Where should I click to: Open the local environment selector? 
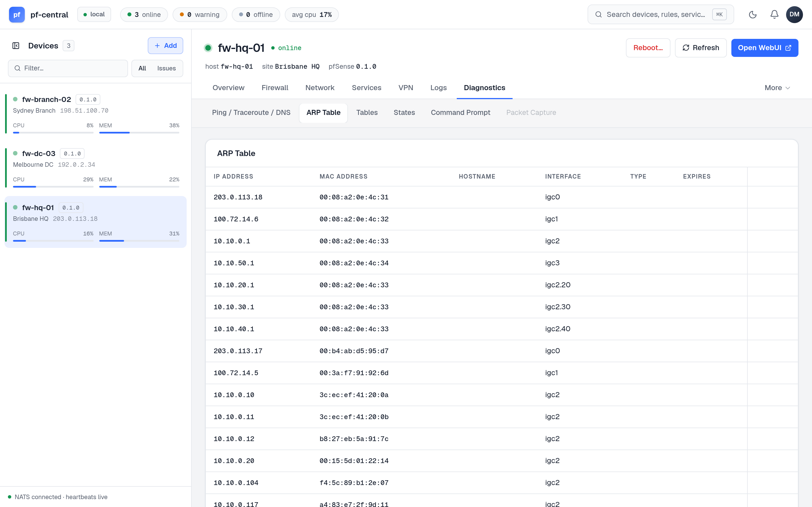pos(94,14)
